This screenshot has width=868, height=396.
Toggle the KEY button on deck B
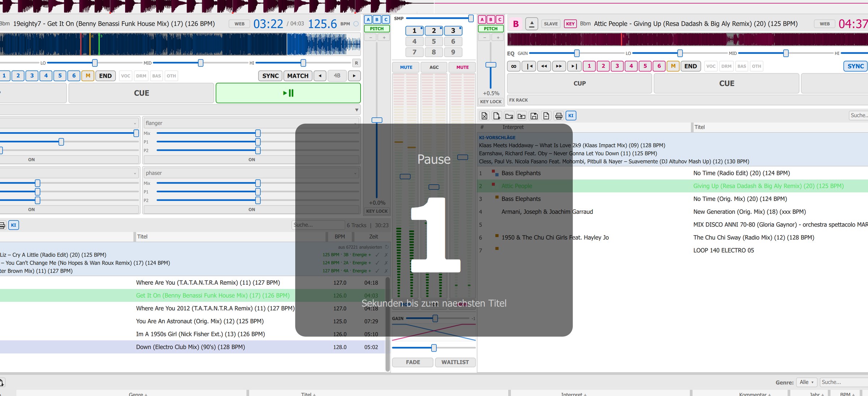point(570,24)
